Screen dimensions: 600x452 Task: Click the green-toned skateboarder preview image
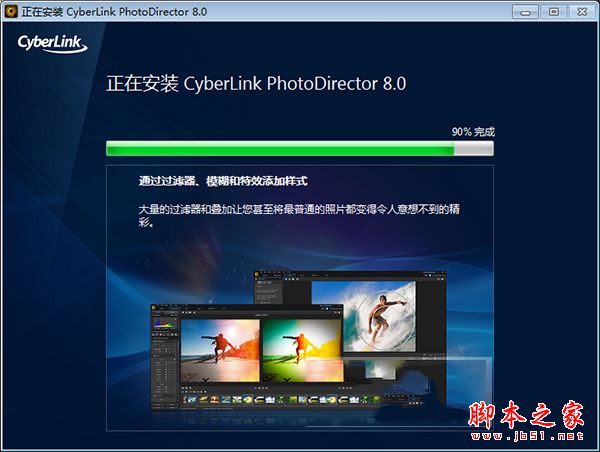click(303, 350)
